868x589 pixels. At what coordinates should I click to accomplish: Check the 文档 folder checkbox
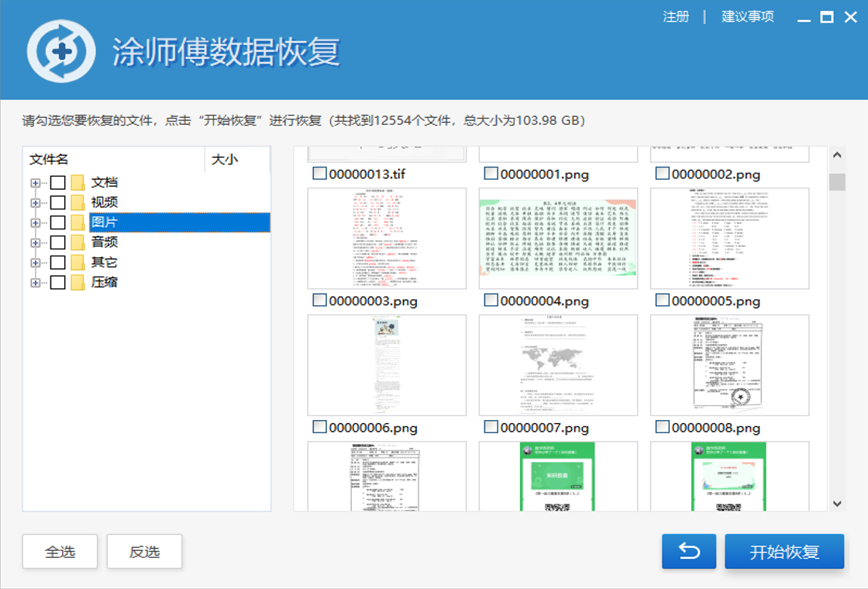pos(57,183)
